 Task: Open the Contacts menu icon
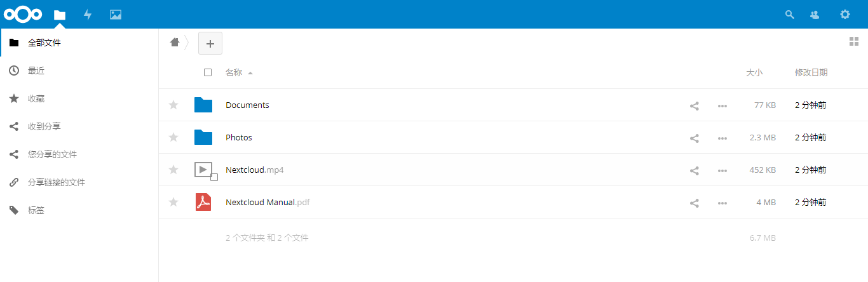click(x=815, y=15)
